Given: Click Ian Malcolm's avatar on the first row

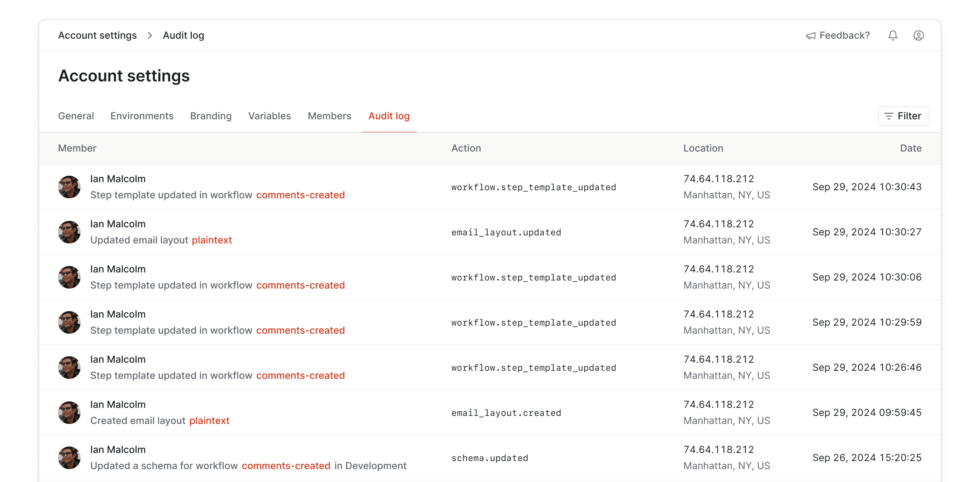Looking at the screenshot, I should [x=69, y=187].
